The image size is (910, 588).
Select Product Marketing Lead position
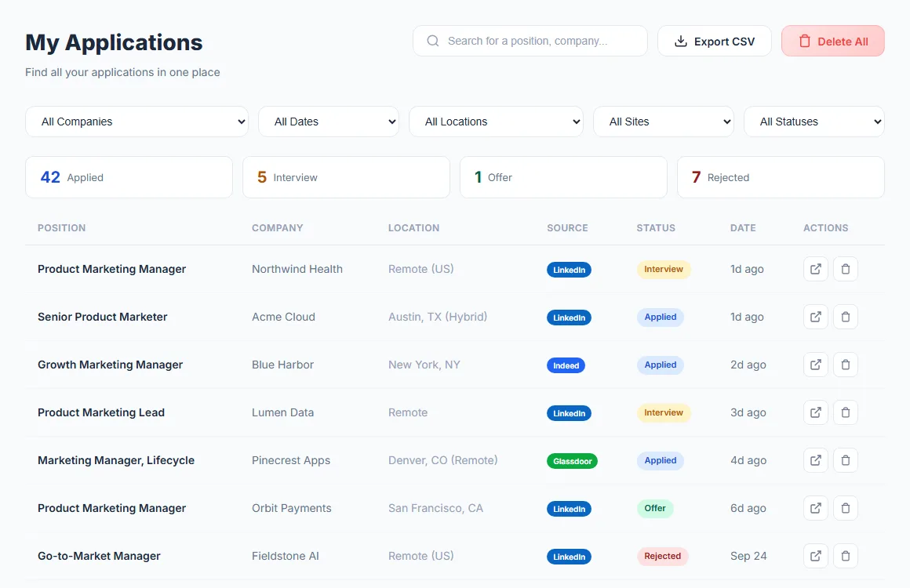coord(101,412)
